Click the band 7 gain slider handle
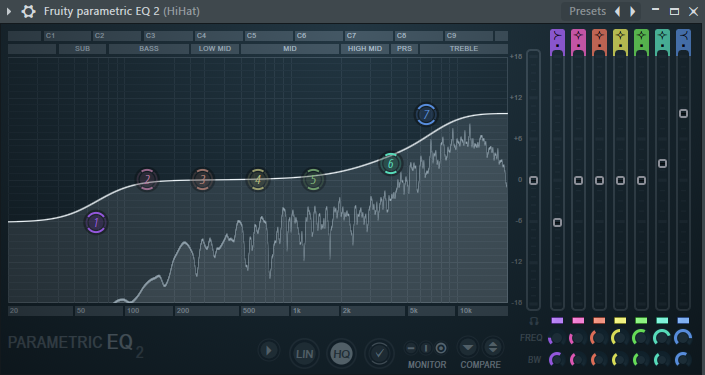The height and width of the screenshot is (375, 705). [683, 114]
